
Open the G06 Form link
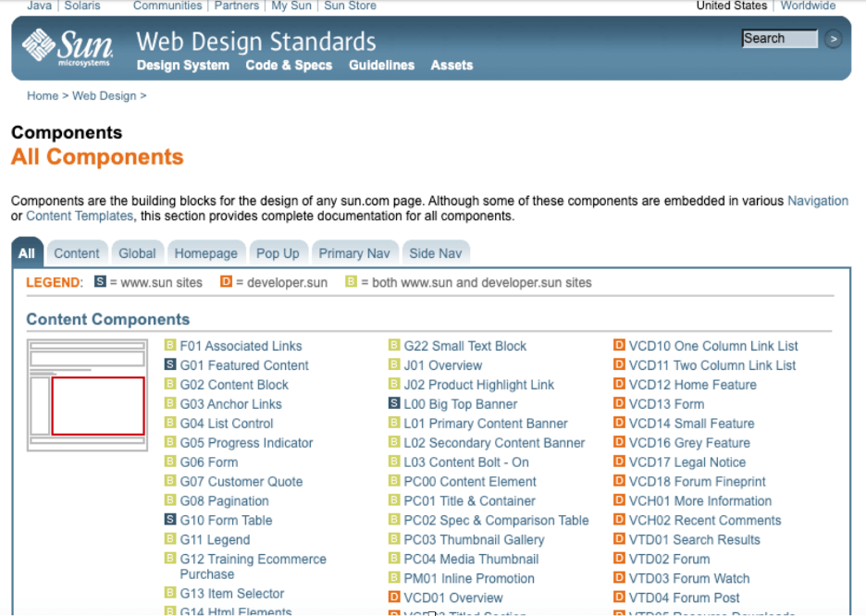coord(209,462)
